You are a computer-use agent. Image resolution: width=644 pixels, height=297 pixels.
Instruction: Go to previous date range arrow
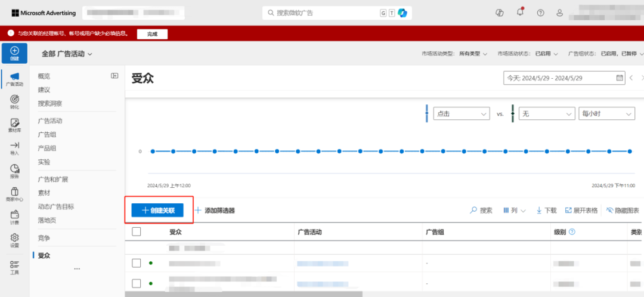pos(631,78)
